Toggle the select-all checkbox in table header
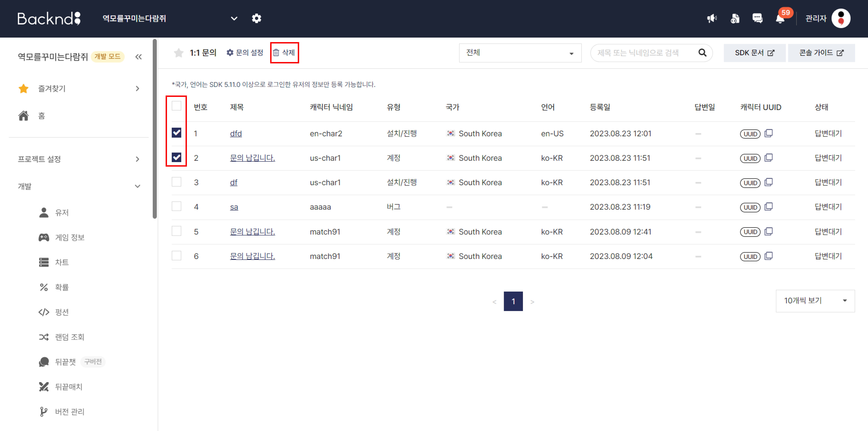The height and width of the screenshot is (431, 868). [x=177, y=106]
